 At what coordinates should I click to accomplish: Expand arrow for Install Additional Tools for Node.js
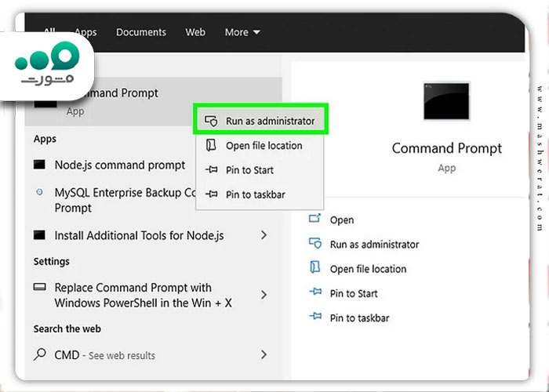(x=264, y=235)
